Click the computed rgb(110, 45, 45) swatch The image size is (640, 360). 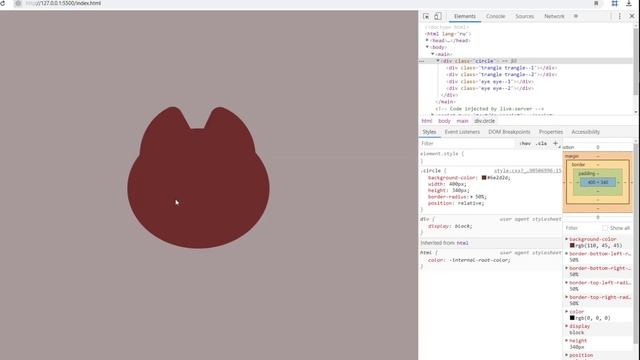[572, 245]
